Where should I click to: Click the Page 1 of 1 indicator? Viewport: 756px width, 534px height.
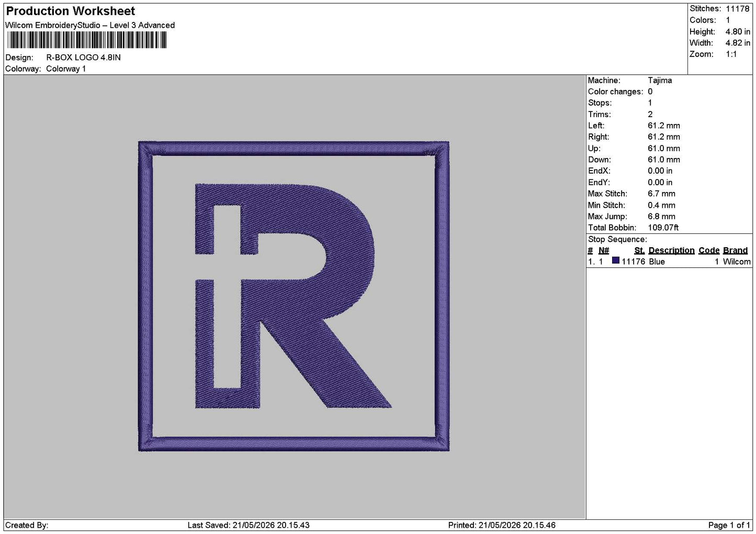coord(729,525)
